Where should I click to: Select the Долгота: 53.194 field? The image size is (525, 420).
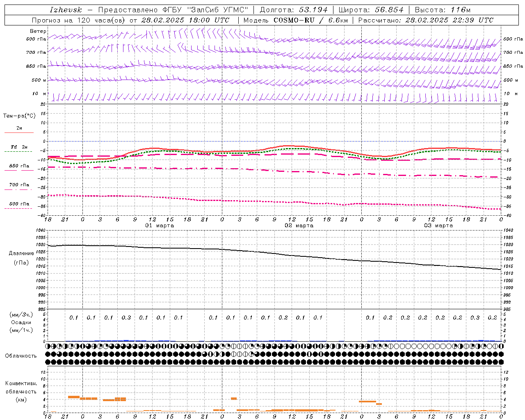pos(294,10)
